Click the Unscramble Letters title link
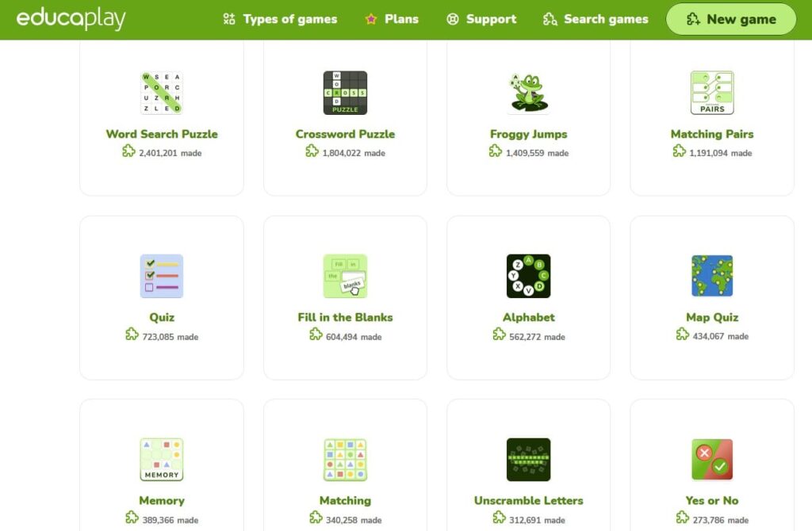The width and height of the screenshot is (812, 531). (x=528, y=500)
